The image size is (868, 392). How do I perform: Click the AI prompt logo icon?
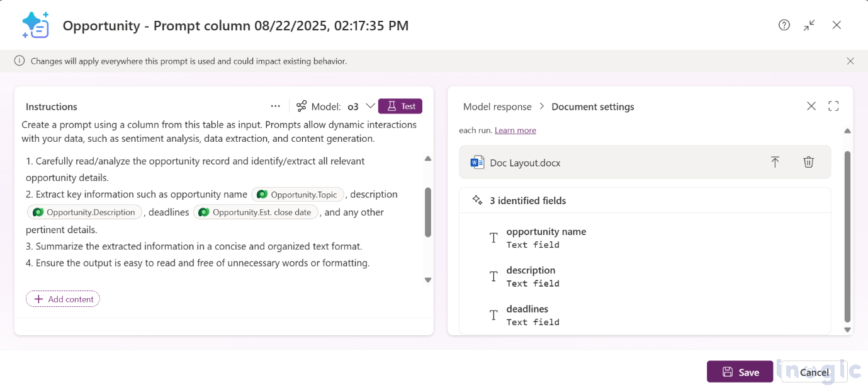(x=35, y=25)
